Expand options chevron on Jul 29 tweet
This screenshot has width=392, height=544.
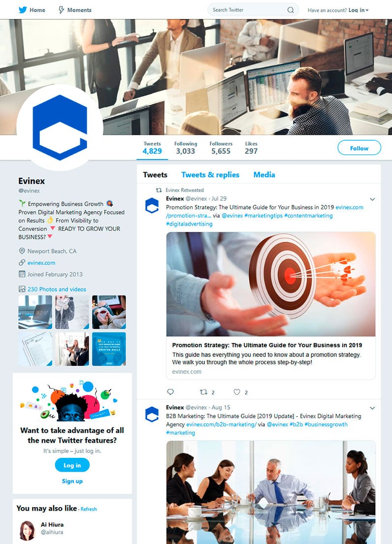pos(372,199)
